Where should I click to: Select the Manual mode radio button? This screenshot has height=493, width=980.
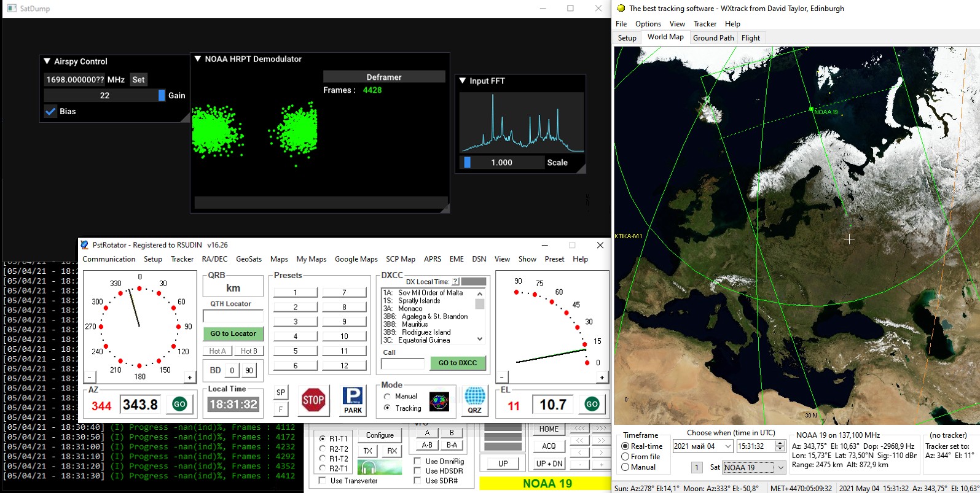[387, 397]
